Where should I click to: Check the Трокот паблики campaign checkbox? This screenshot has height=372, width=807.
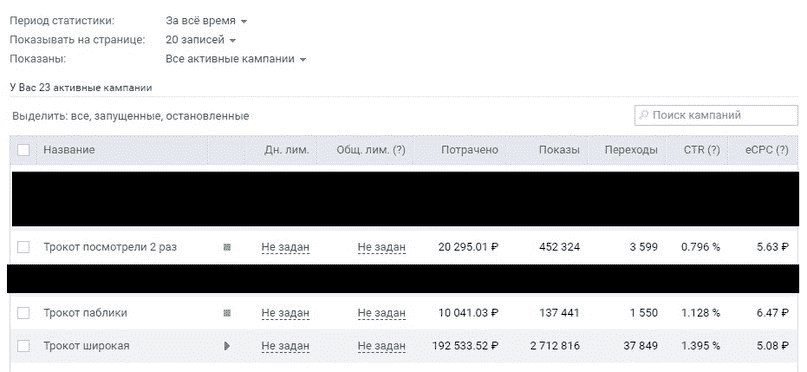pyautogui.click(x=24, y=313)
